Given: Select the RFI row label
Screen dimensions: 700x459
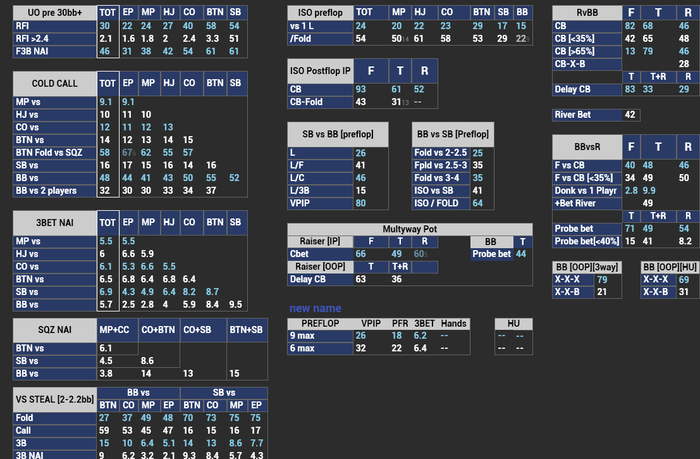Looking at the screenshot, I should coord(54,26).
